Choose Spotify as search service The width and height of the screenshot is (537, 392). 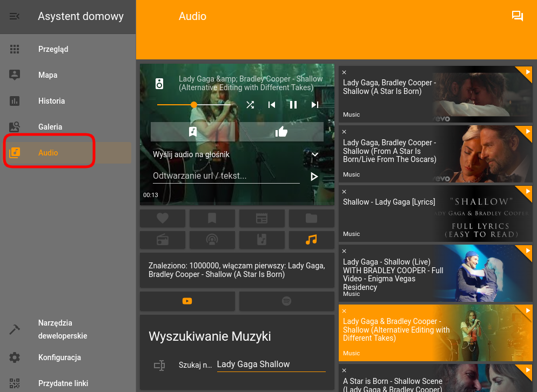click(x=287, y=301)
